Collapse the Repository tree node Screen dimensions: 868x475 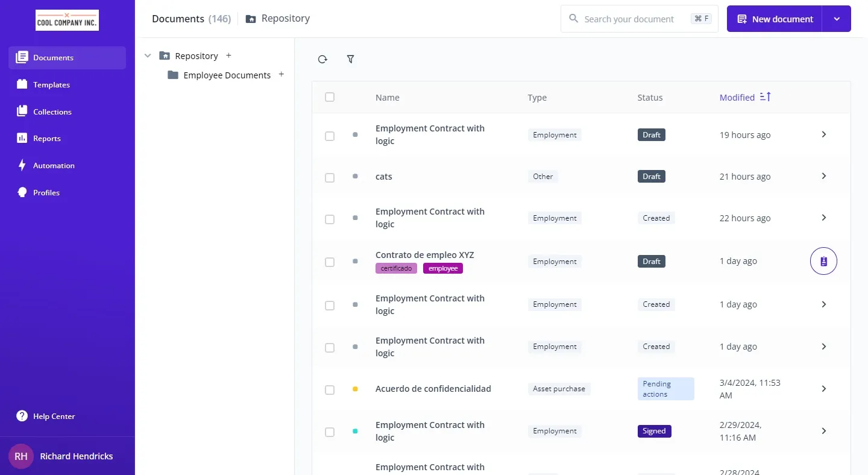148,55
